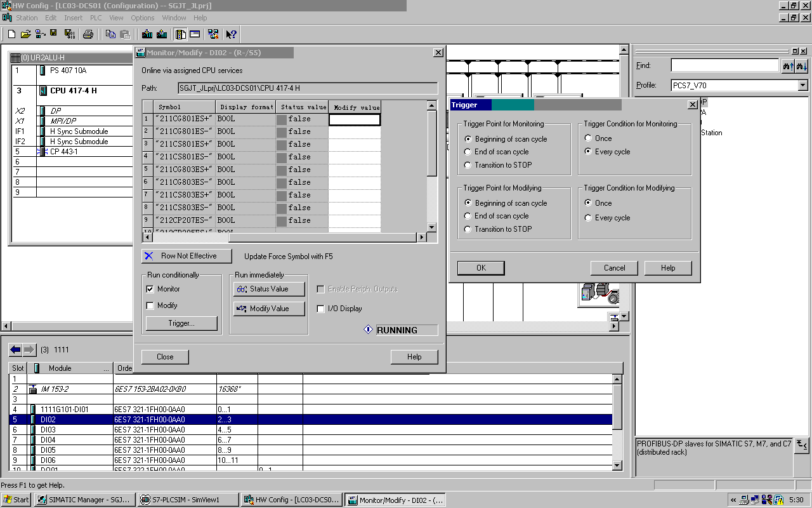
Task: Select End of scan cycle for Monitoring
Action: [x=468, y=152]
